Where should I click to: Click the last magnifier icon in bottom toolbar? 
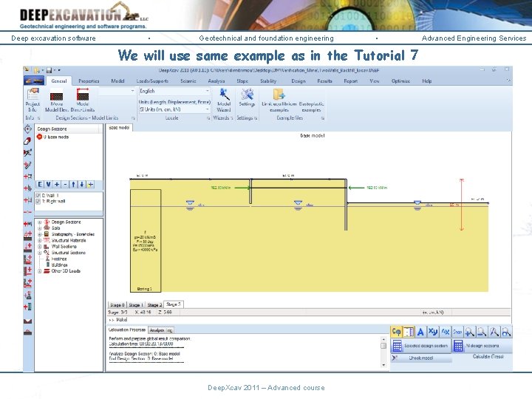click(506, 332)
